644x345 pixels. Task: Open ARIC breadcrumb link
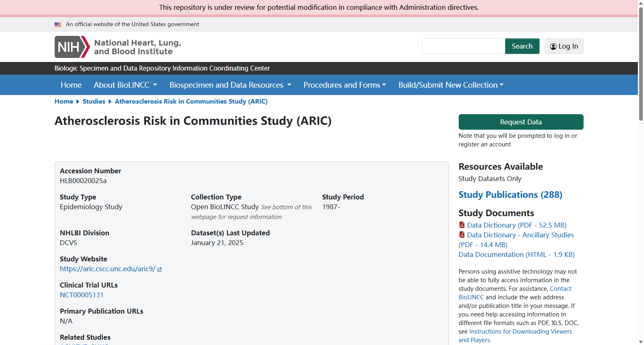tap(191, 102)
